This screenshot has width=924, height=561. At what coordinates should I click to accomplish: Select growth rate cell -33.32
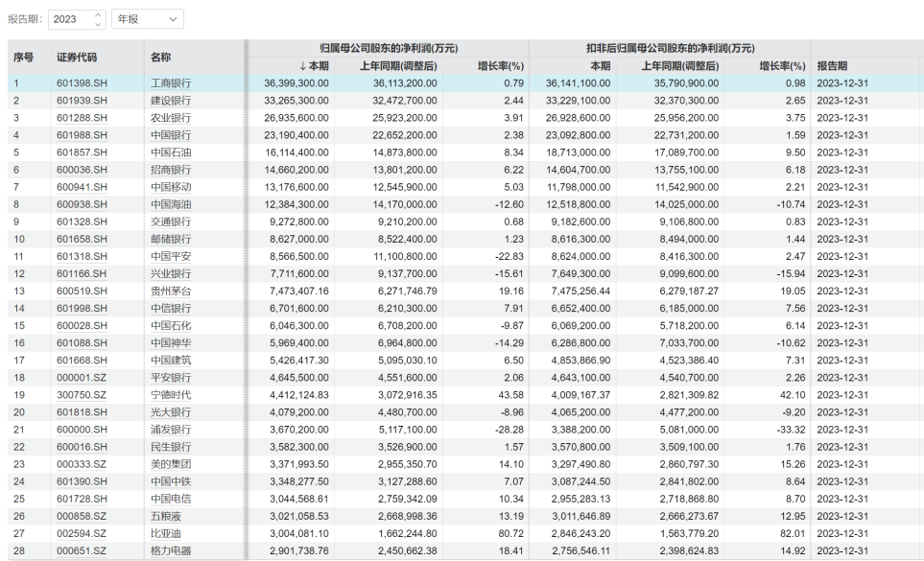coord(791,430)
